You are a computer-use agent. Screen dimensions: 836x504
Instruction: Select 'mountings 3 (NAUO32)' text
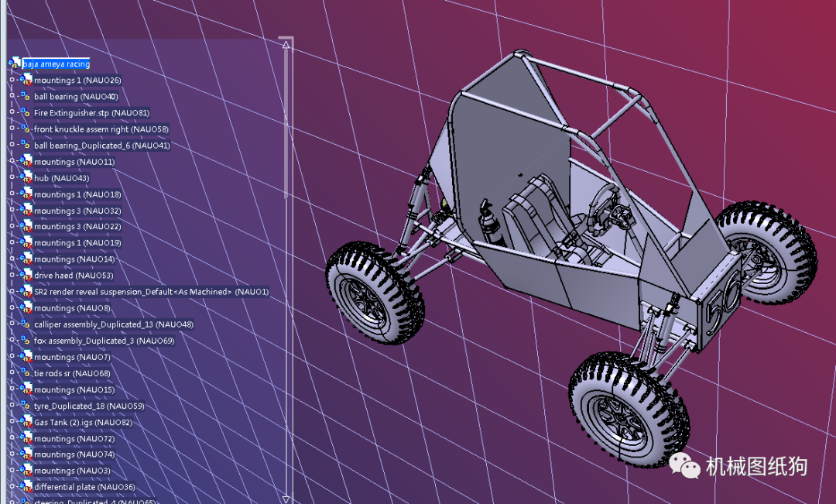(77, 211)
